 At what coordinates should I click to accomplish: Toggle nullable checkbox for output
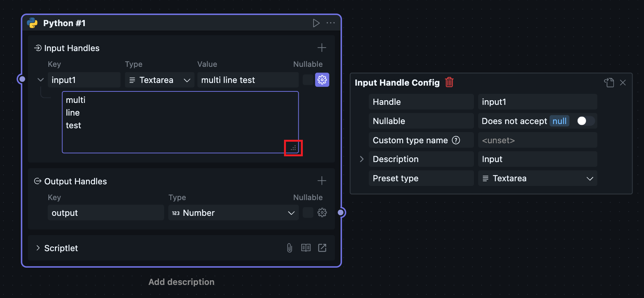308,213
